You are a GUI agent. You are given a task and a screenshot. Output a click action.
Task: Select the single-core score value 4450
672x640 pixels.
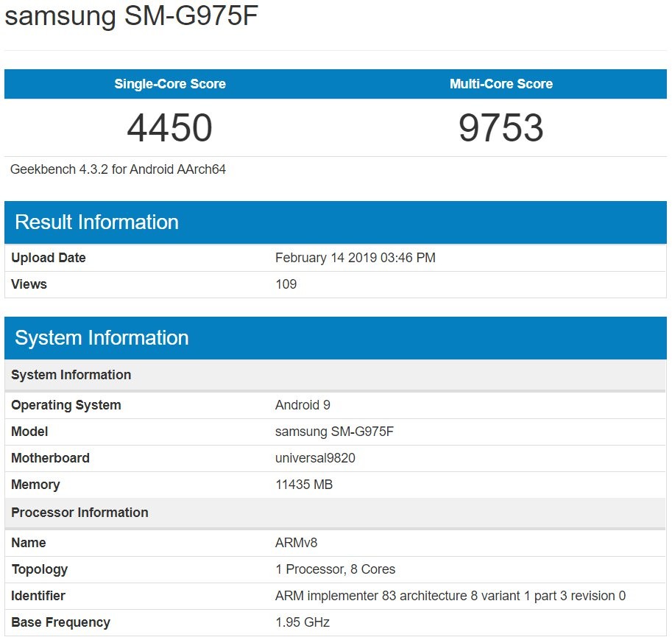[x=170, y=128]
